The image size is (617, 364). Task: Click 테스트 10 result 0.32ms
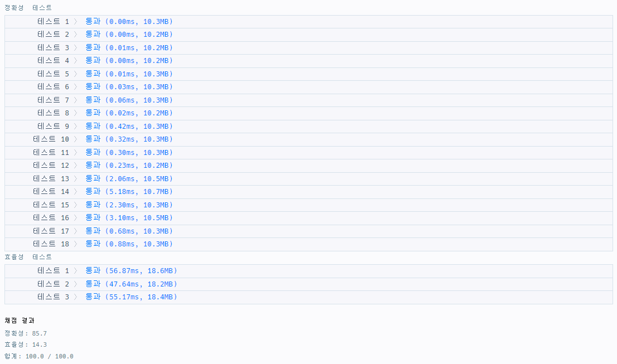click(129, 139)
